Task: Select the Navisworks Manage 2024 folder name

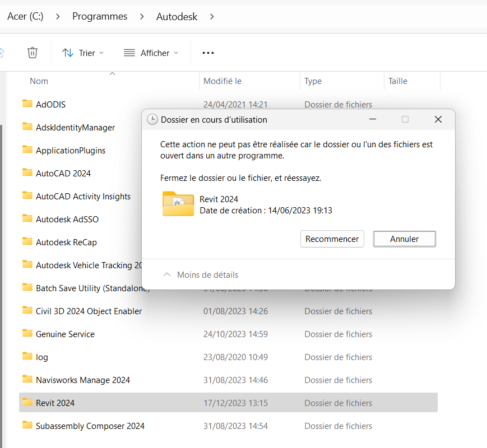Action: (82, 380)
